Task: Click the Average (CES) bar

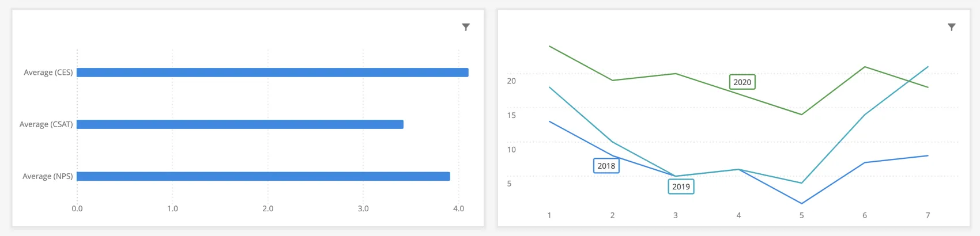Action: pyautogui.click(x=272, y=73)
